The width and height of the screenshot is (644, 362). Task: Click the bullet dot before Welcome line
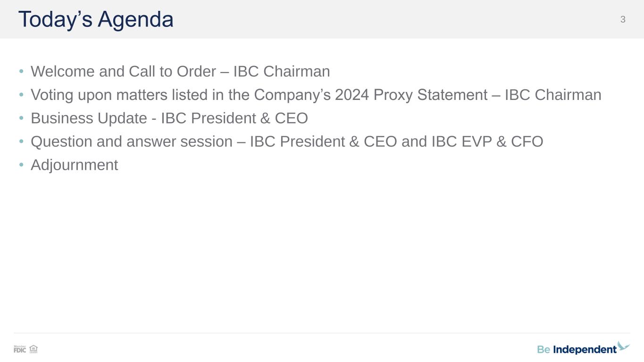(21, 72)
